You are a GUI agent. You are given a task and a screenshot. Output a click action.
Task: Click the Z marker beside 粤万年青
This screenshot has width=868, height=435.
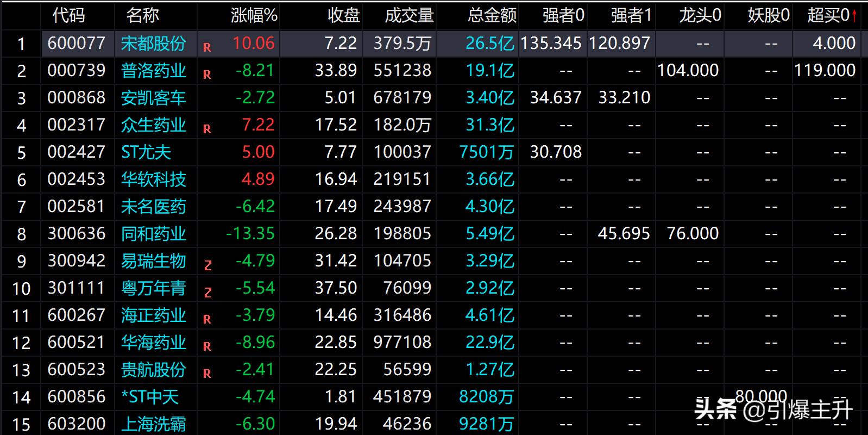point(207,293)
